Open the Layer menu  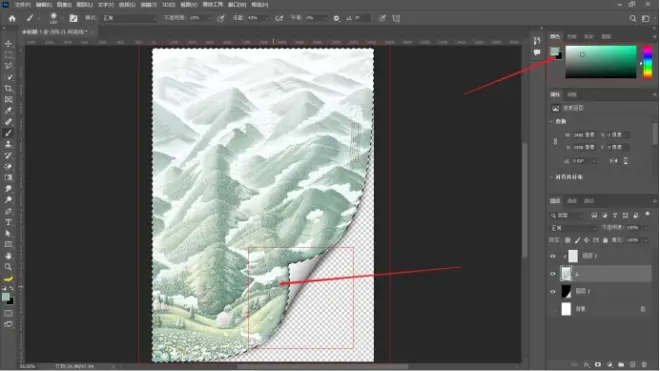tap(85, 5)
